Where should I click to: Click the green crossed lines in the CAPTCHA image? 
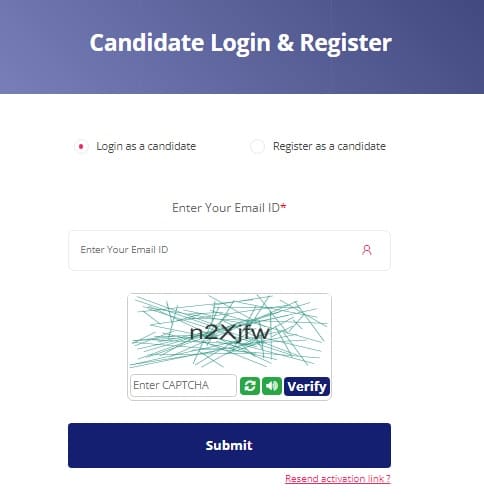click(229, 331)
